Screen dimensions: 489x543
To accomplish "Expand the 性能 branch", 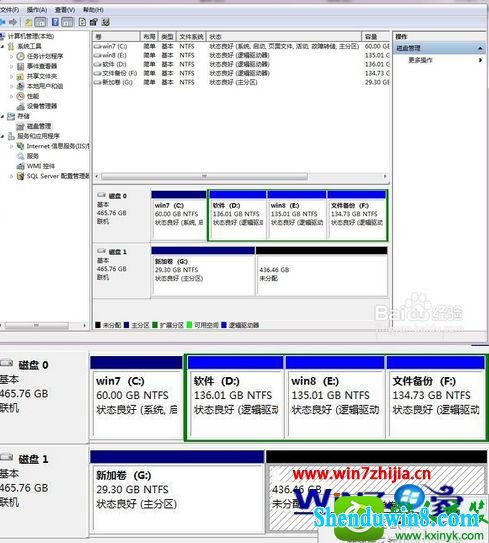I will (12, 96).
